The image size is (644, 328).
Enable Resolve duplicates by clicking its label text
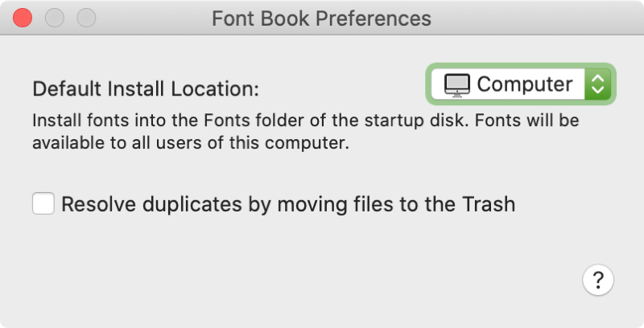tap(288, 204)
